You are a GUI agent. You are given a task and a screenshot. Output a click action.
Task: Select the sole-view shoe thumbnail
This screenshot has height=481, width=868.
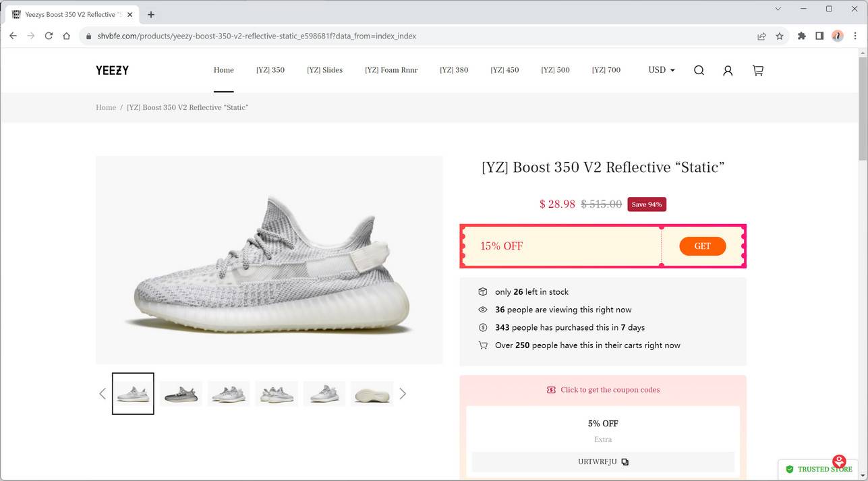(x=372, y=393)
